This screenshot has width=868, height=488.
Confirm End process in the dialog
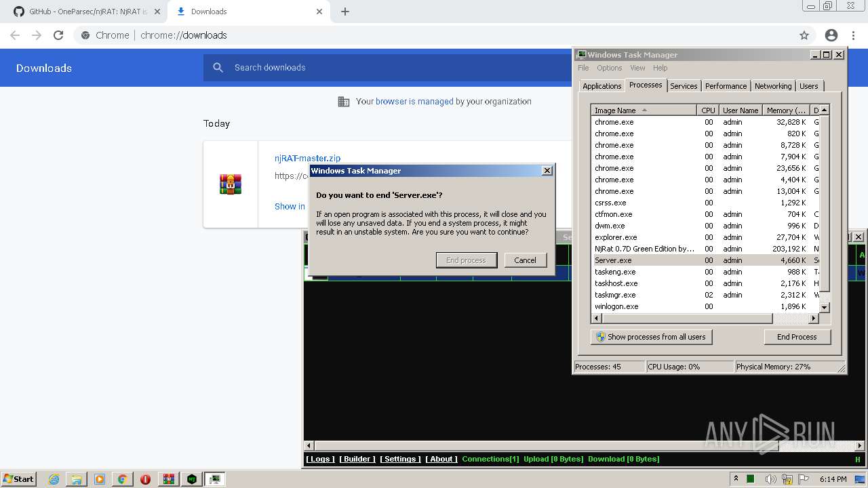[x=466, y=260]
